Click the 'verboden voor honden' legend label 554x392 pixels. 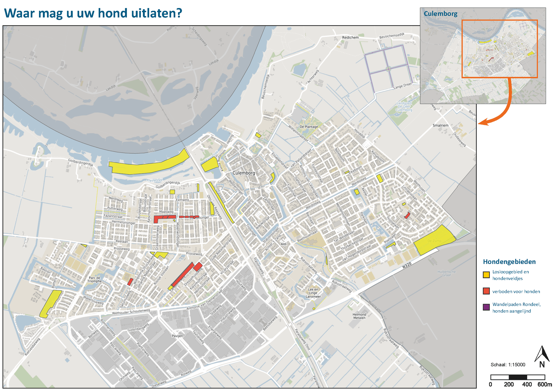point(516,292)
